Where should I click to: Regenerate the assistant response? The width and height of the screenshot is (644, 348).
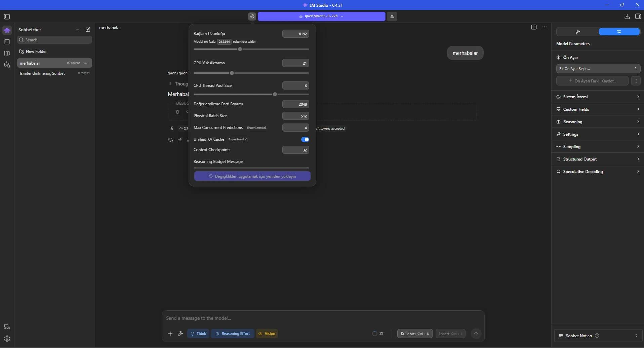(170, 139)
